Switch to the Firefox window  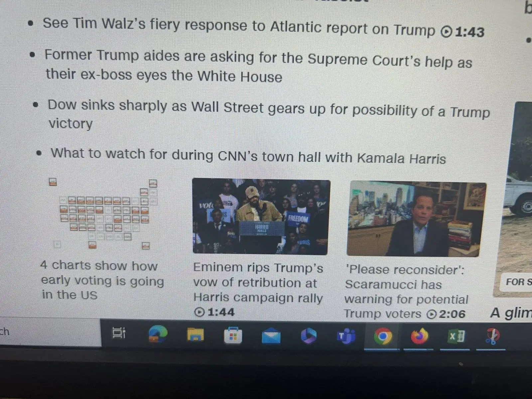pyautogui.click(x=419, y=336)
